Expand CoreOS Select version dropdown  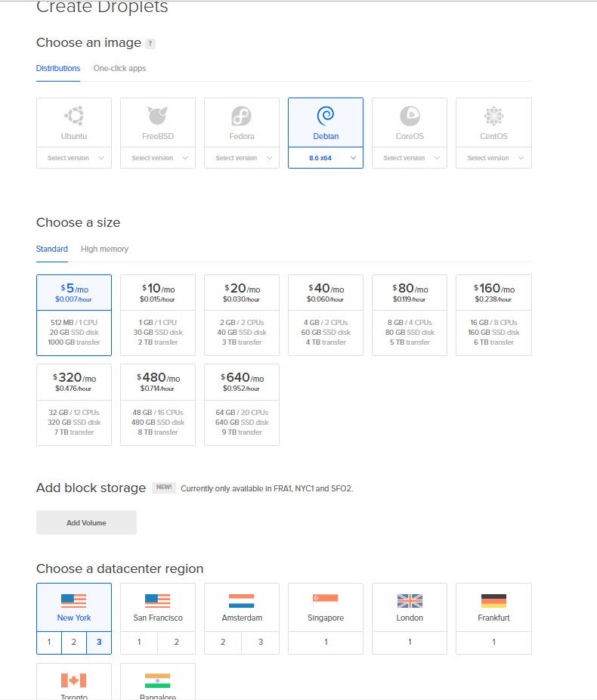(410, 158)
